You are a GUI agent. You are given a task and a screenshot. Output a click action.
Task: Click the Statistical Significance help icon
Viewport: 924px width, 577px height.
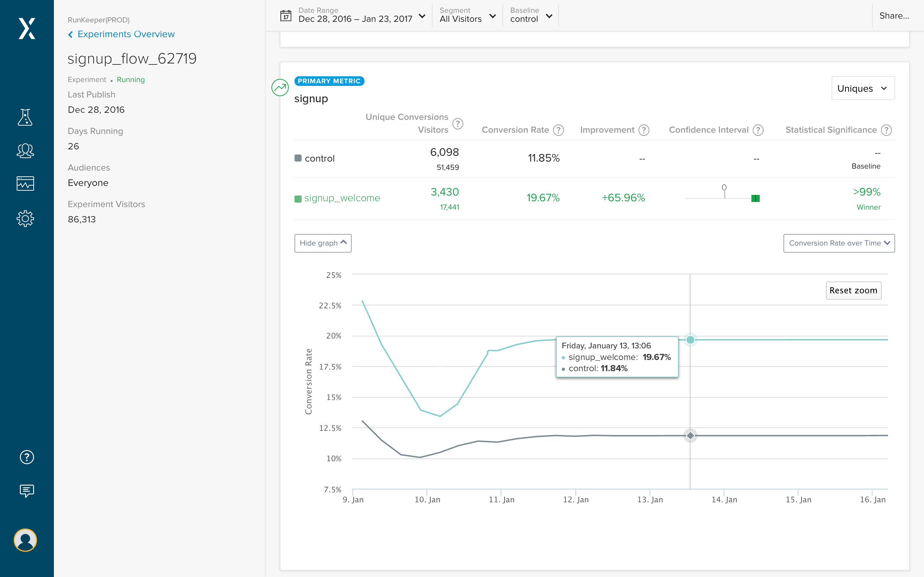(x=886, y=130)
